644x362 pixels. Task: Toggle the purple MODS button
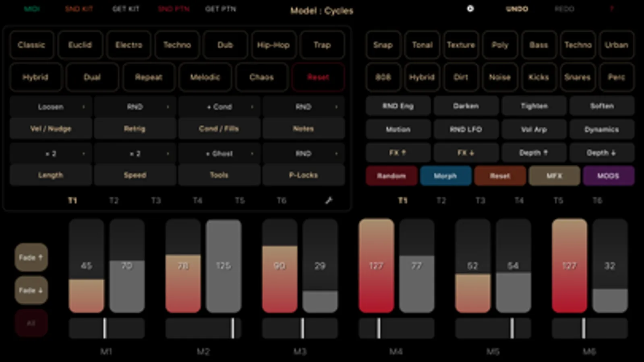(x=608, y=176)
